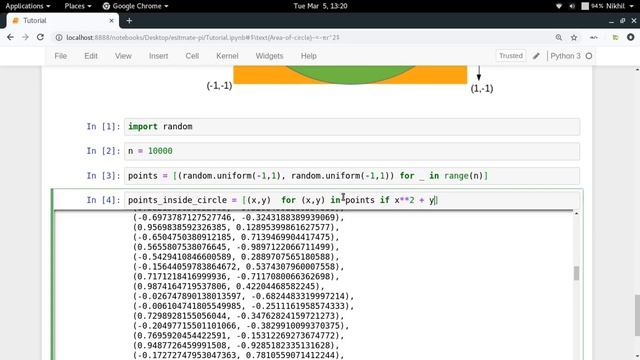640x360 pixels.
Task: Click the browser forward arrow
Action: (25, 37)
